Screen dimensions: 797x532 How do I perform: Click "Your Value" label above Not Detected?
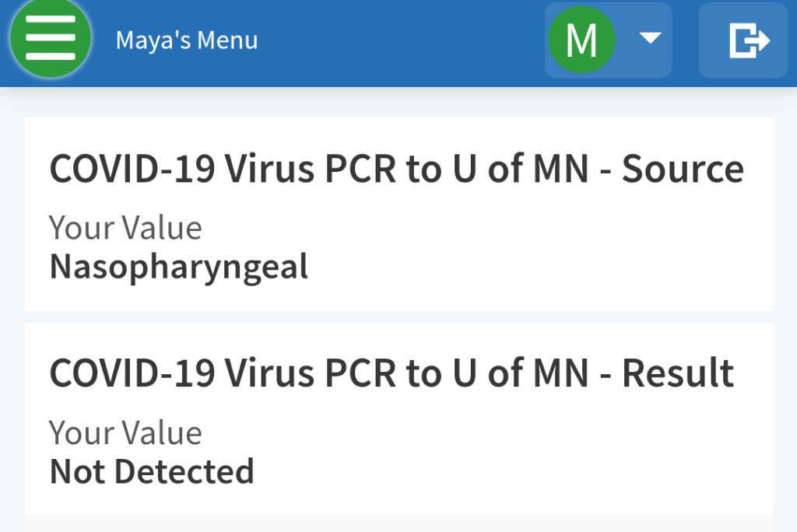(x=125, y=432)
